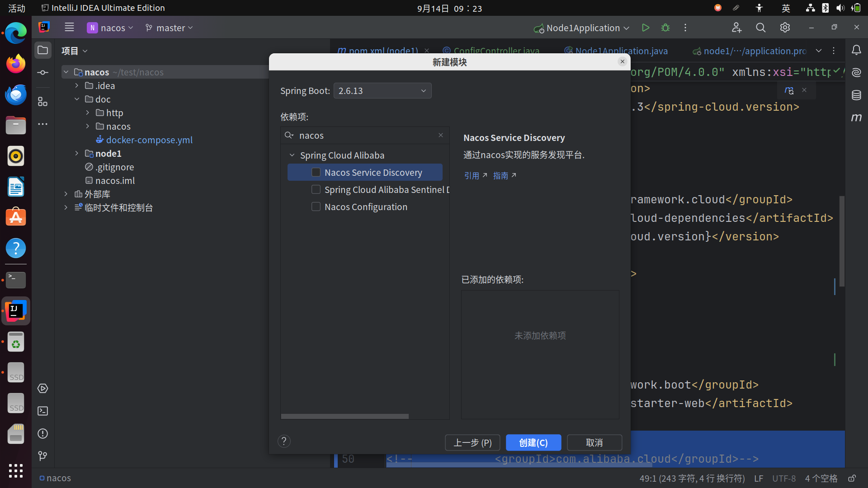This screenshot has width=868, height=488.
Task: Open the Maven tool window icon
Action: click(x=856, y=117)
